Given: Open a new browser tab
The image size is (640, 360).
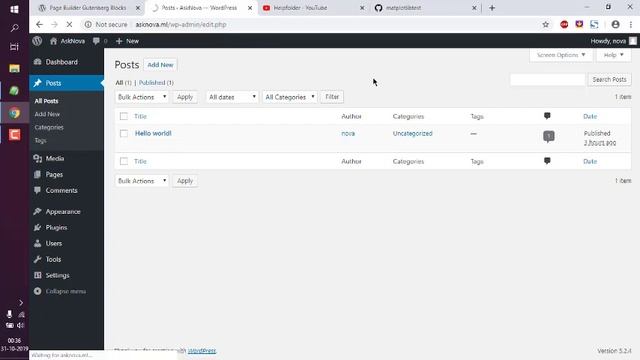Looking at the screenshot, I should click(492, 8).
